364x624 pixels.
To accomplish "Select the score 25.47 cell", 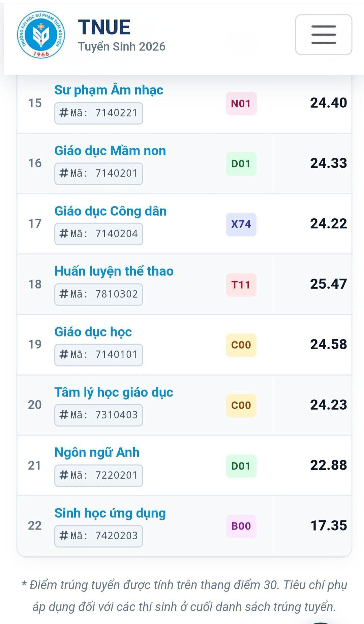I will point(328,284).
